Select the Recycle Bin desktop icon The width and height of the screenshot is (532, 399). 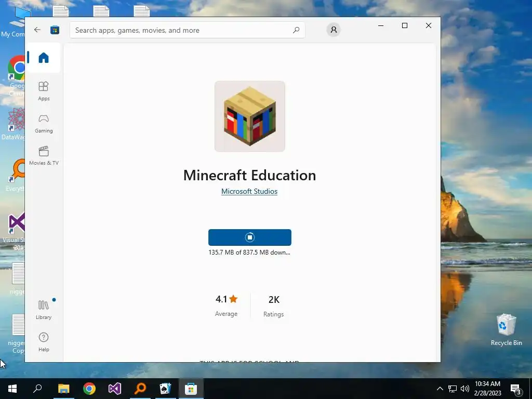point(506,330)
